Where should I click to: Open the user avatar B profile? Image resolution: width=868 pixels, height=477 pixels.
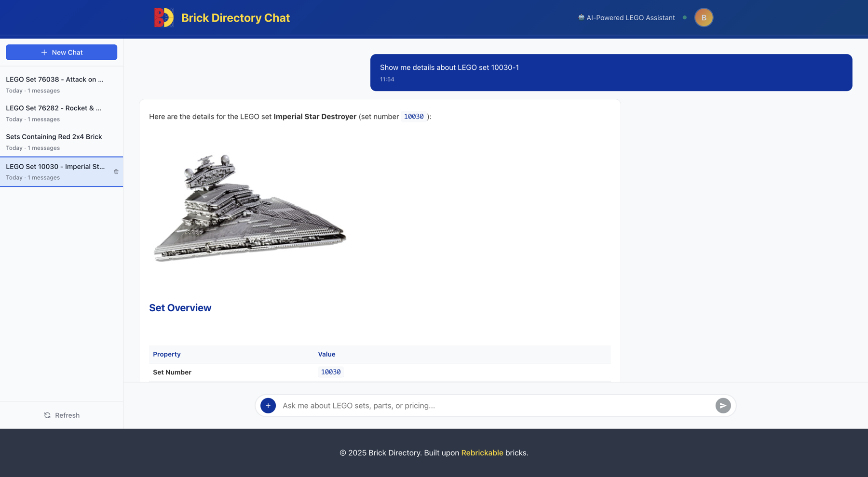click(704, 18)
